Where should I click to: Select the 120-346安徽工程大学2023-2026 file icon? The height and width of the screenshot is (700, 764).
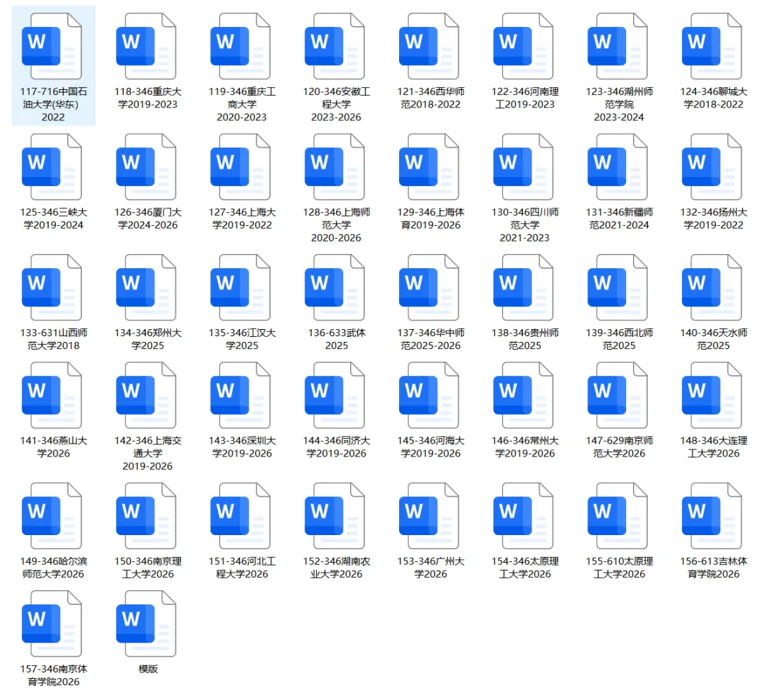(335, 46)
